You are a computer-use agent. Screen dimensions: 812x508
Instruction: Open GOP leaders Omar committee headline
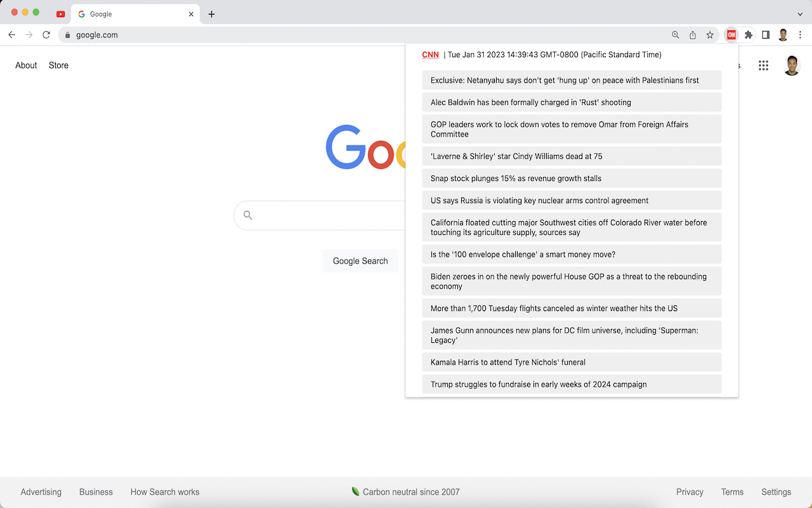click(572, 129)
